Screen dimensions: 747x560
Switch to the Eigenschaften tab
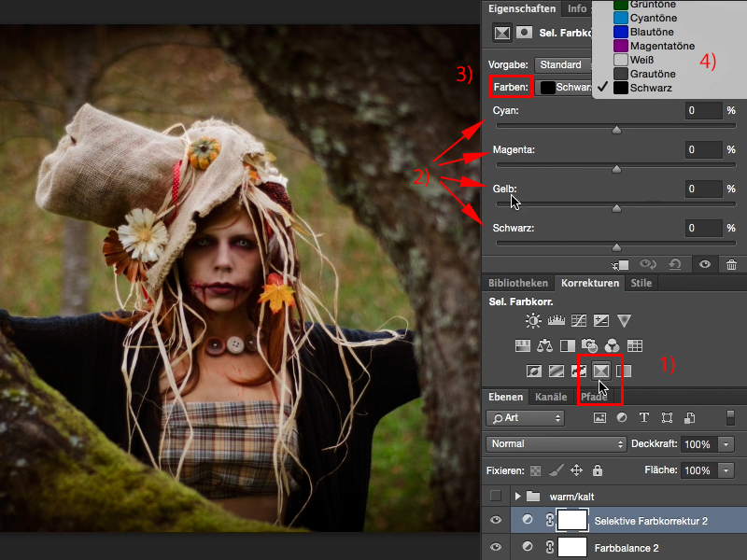click(522, 8)
